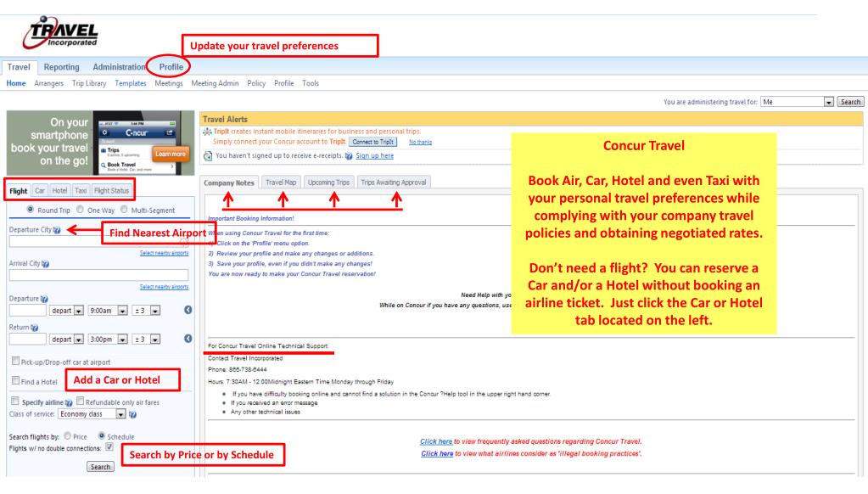
Task: Open Departure row depart dropdown
Action: 66,311
